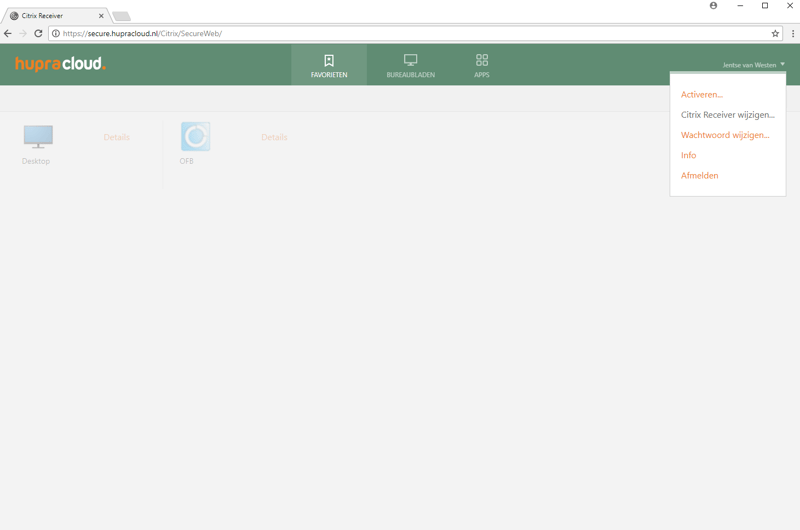Switch to the Favorieten tab

pos(329,65)
